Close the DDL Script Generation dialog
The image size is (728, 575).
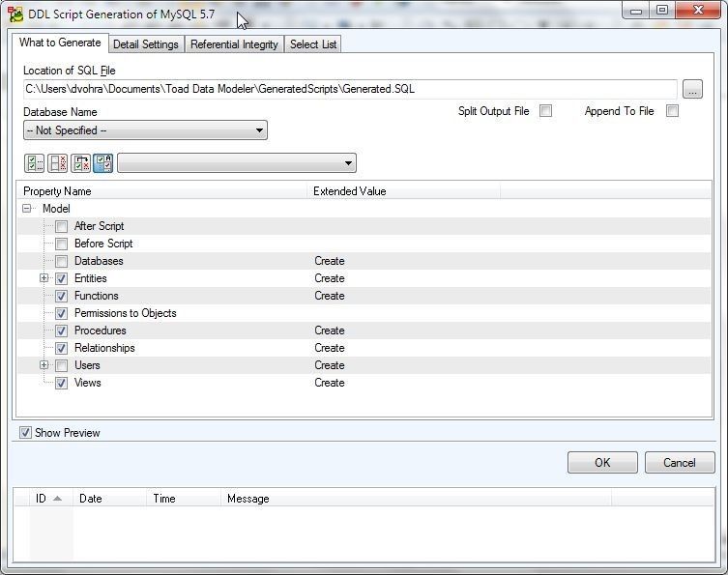click(x=698, y=11)
